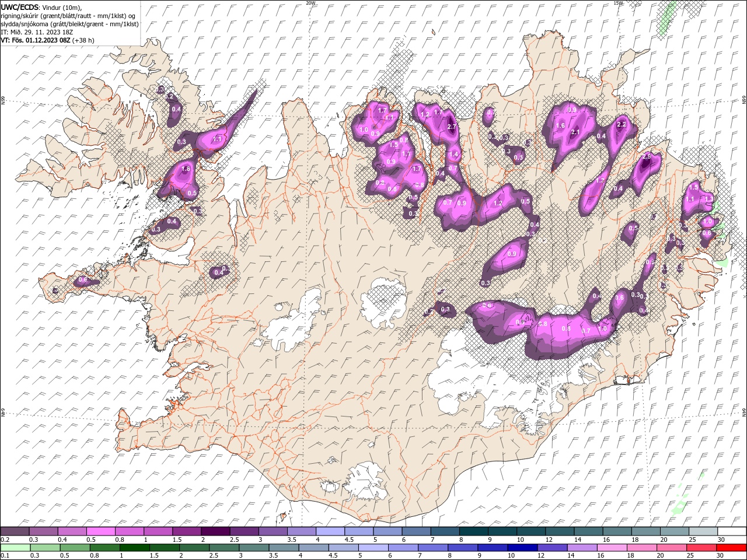Click the "2.1" snowfall value on map

pos(575,132)
